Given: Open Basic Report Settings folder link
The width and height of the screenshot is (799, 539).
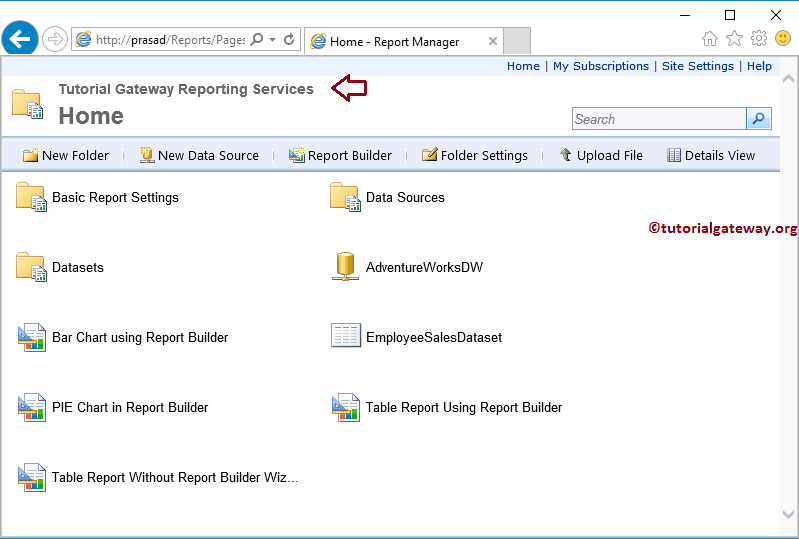Looking at the screenshot, I should (115, 198).
